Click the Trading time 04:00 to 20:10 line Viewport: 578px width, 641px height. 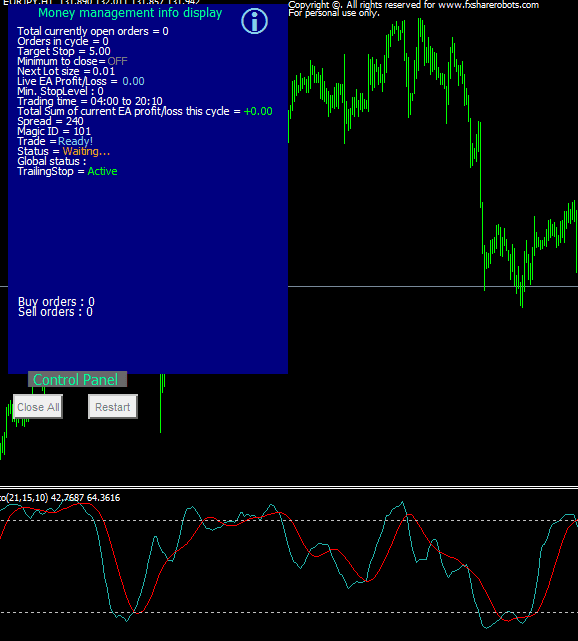click(90, 101)
